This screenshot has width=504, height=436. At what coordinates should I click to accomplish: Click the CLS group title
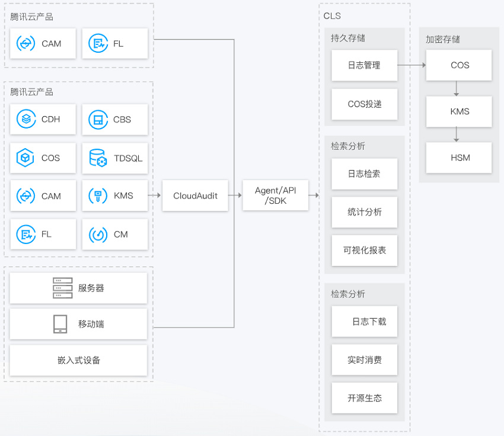(x=332, y=16)
